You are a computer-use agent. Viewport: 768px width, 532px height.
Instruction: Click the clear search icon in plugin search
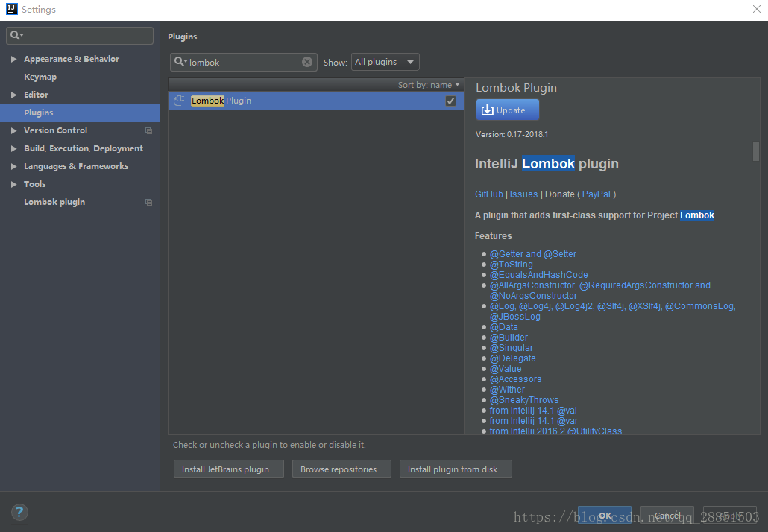coord(307,62)
